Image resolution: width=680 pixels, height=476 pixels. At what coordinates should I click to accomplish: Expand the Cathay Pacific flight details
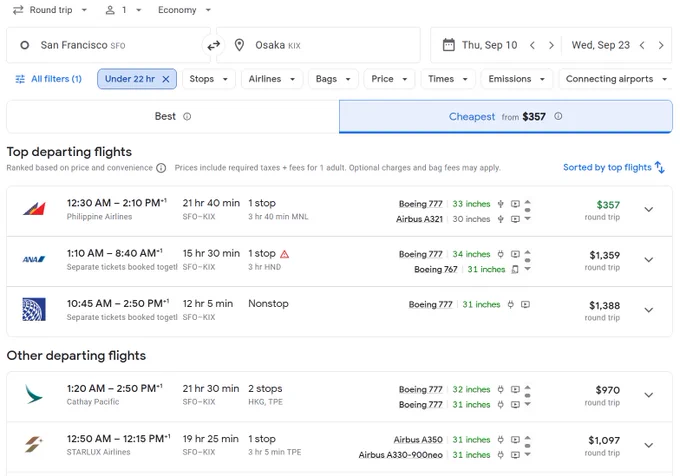pyautogui.click(x=648, y=395)
